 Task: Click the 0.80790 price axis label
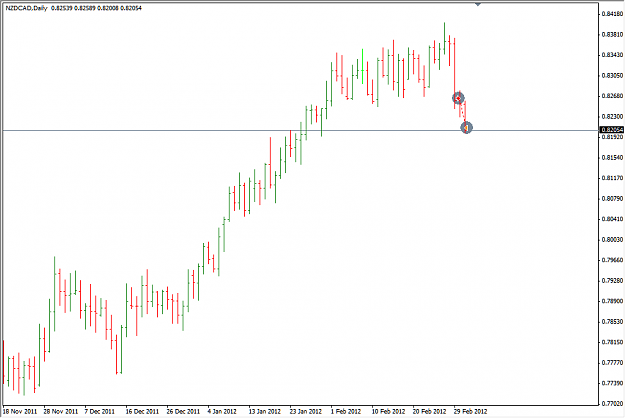[x=612, y=198]
